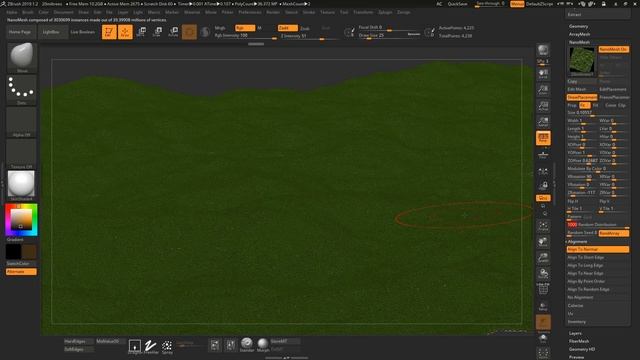Toggle the Transp transparency icon
The width and height of the screenshot is (640, 360).
pyautogui.click(x=543, y=306)
